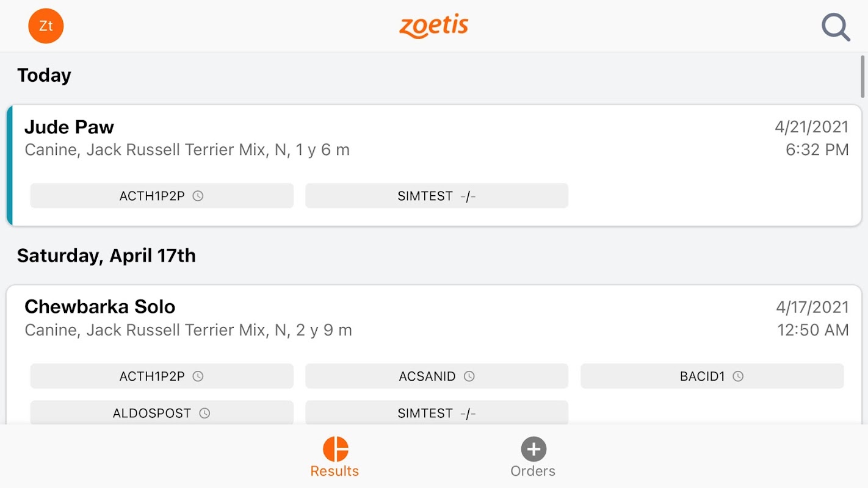
Task: Open Jude Paw's SIMTEST result chip
Action: click(437, 196)
